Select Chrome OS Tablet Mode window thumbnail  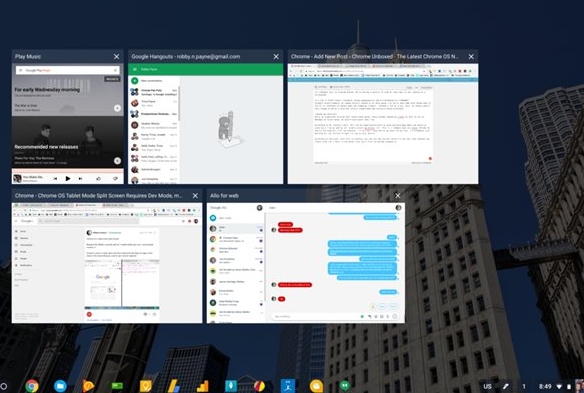pos(107,263)
